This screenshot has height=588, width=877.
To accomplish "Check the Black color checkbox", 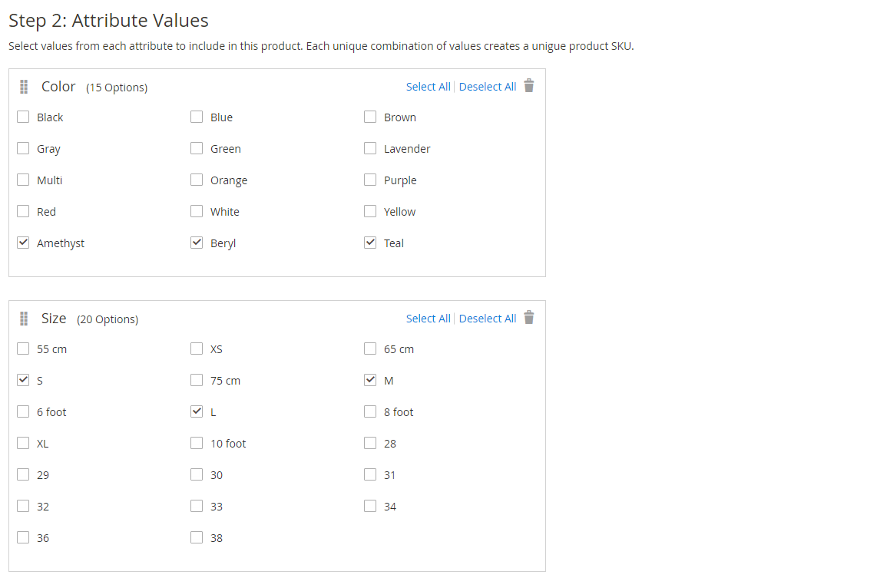I will [23, 117].
